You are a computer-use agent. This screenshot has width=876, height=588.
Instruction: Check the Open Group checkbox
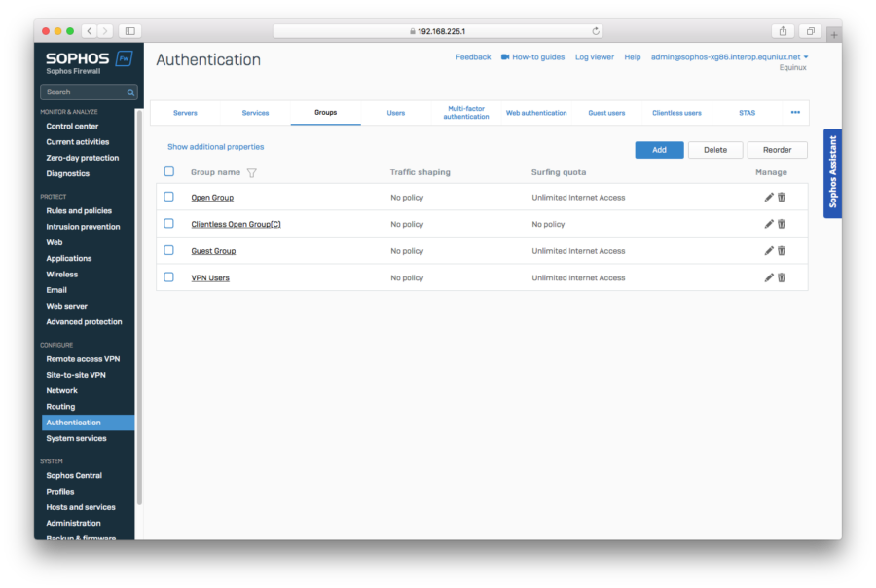click(x=169, y=197)
